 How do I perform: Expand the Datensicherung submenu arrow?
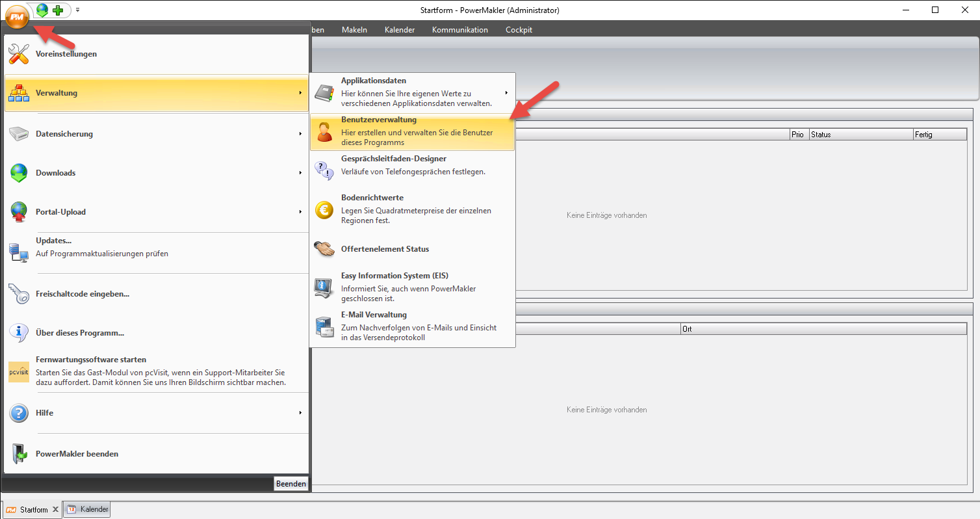(300, 134)
